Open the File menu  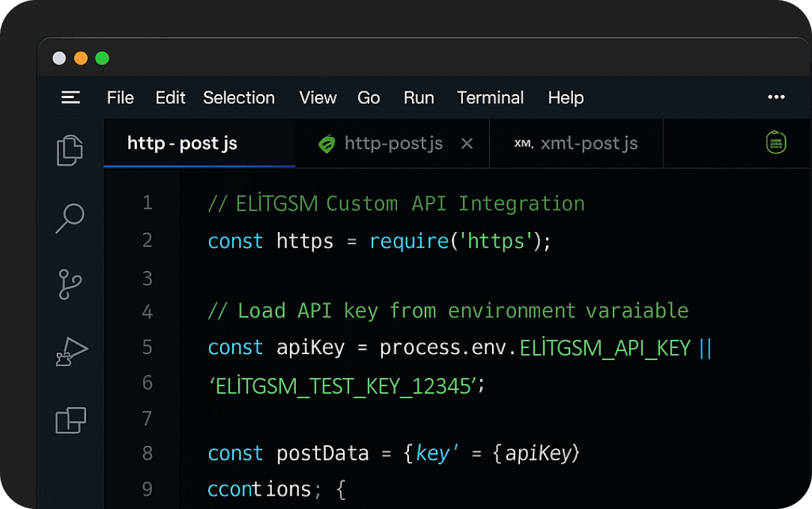[120, 97]
